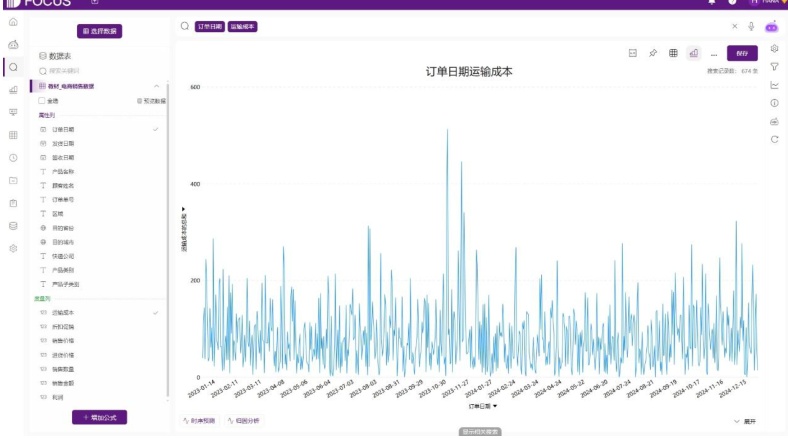Image resolution: width=788 pixels, height=439 pixels.
Task: Open the clock history module in left sidebar
Action: pyautogui.click(x=14, y=158)
